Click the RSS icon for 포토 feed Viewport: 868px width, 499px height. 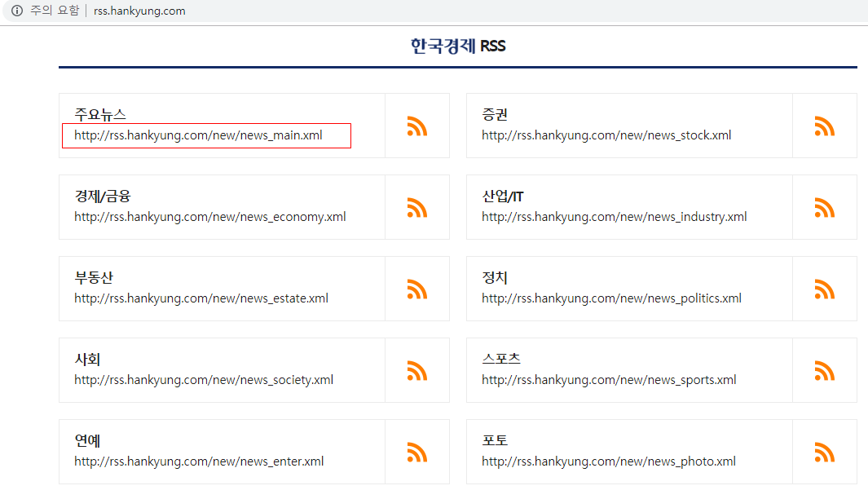coord(824,452)
